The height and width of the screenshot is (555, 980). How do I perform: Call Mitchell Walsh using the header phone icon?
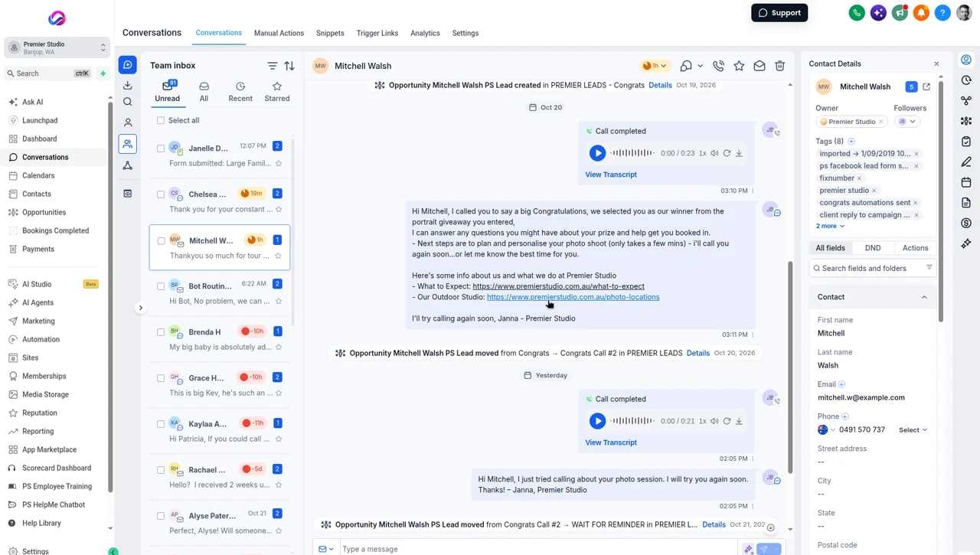click(718, 66)
